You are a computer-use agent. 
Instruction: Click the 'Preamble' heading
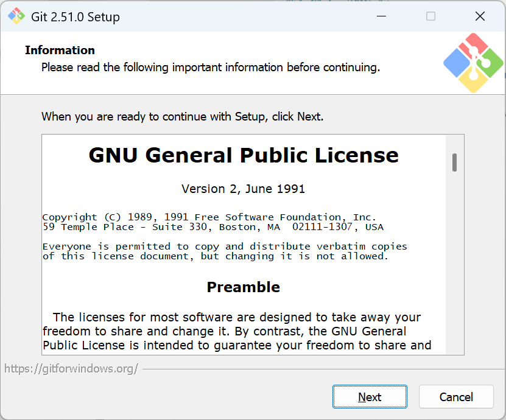[244, 287]
